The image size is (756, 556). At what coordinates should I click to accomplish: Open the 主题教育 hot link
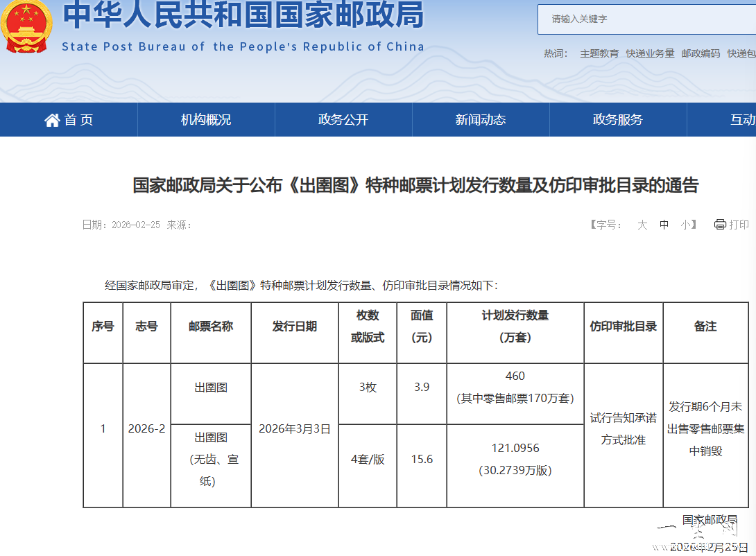tap(599, 53)
